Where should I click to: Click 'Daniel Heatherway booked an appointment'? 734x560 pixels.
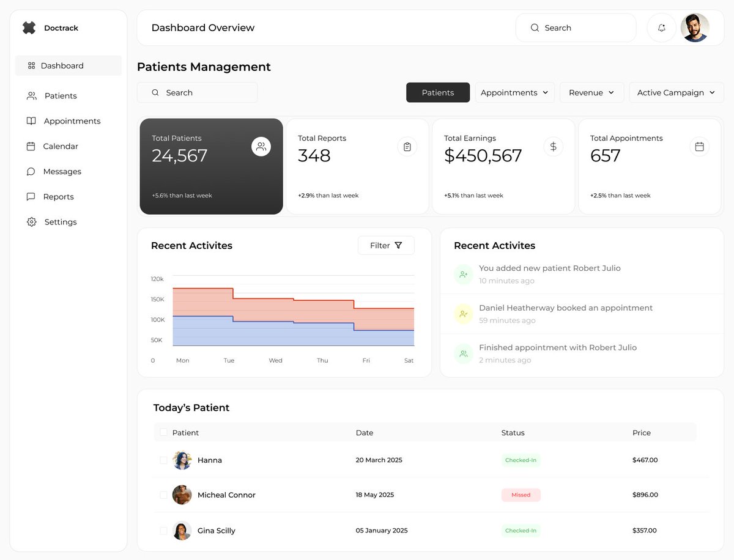[x=566, y=308]
